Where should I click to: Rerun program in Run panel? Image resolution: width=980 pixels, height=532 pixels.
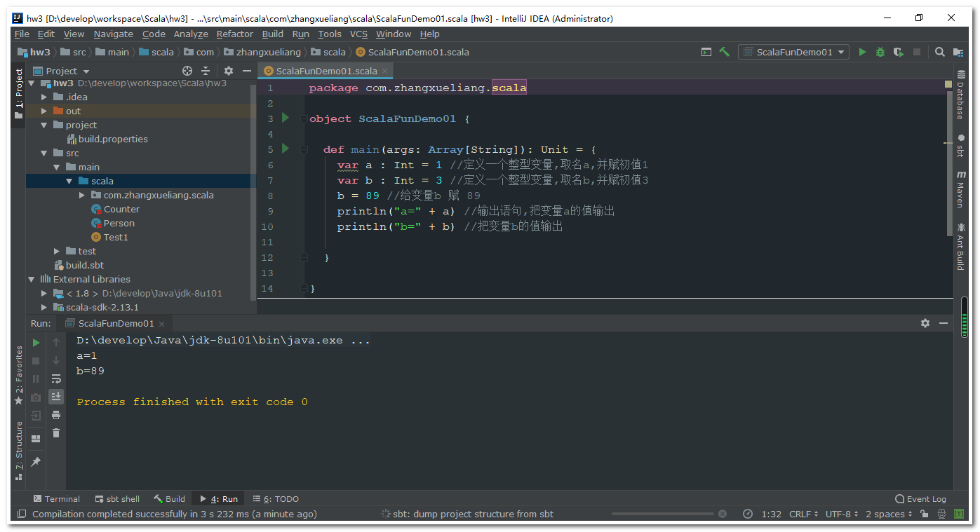pos(36,343)
